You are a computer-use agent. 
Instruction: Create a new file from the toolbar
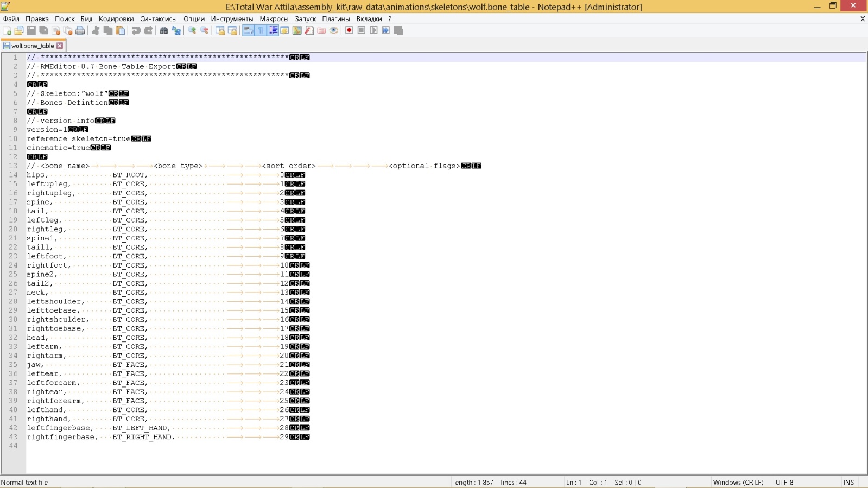7,30
